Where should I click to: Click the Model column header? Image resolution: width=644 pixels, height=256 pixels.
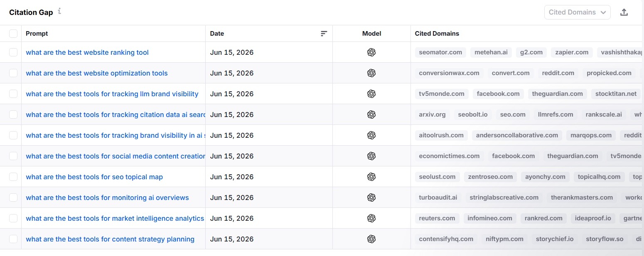pyautogui.click(x=371, y=34)
